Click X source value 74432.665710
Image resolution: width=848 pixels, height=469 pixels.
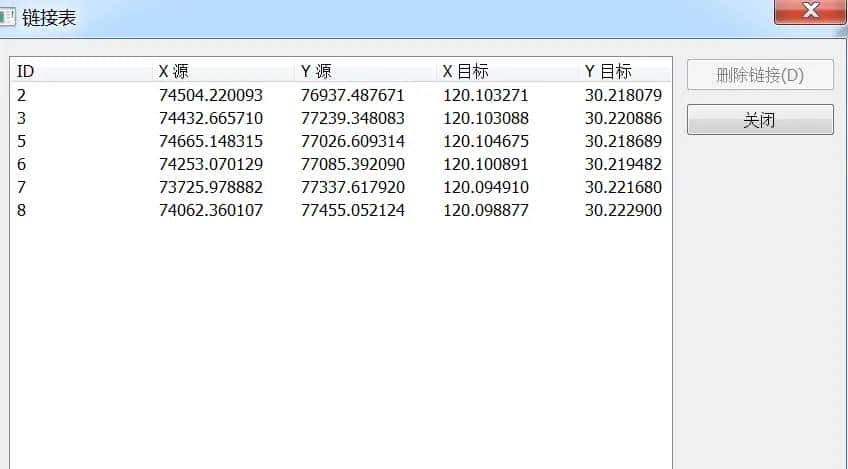pos(211,118)
